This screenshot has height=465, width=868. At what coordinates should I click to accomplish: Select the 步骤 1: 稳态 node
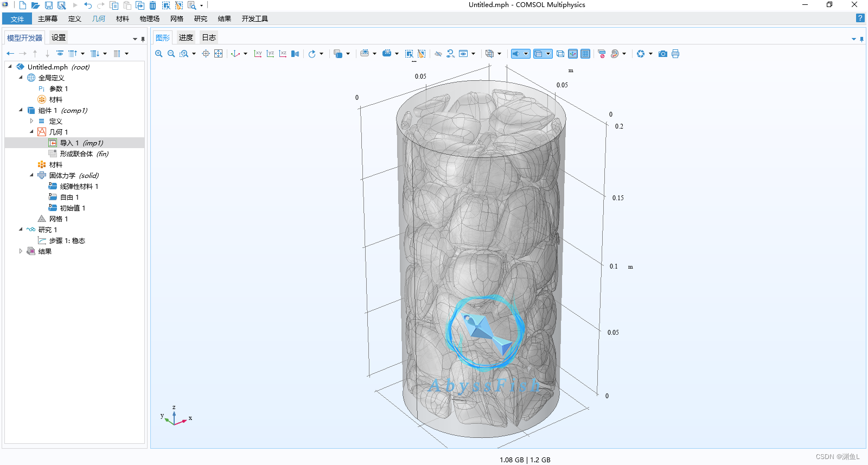pos(61,240)
